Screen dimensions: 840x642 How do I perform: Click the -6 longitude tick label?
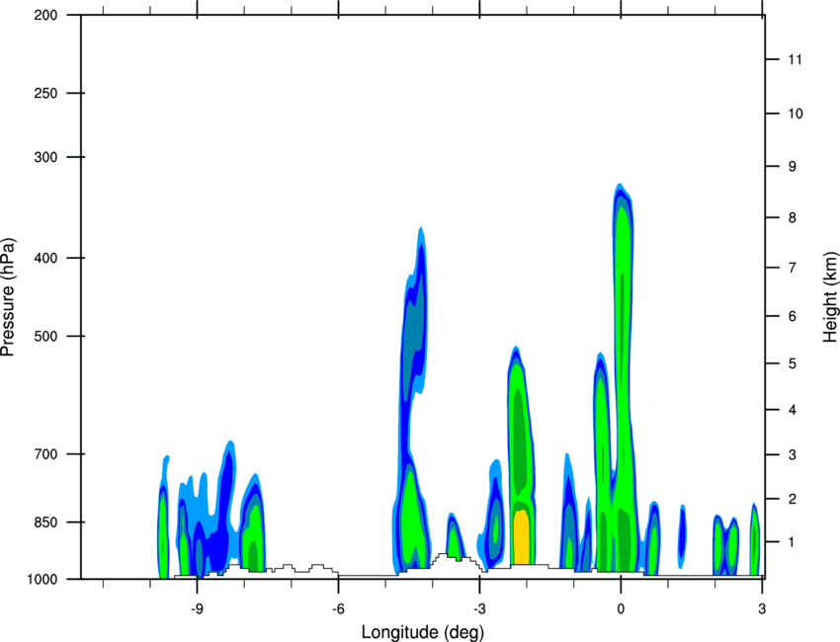338,608
